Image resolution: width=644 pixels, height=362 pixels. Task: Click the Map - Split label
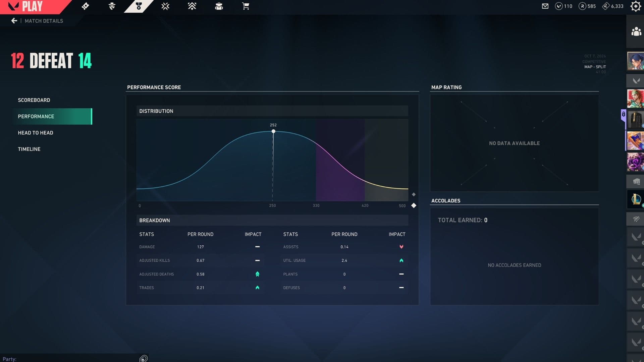tap(595, 67)
